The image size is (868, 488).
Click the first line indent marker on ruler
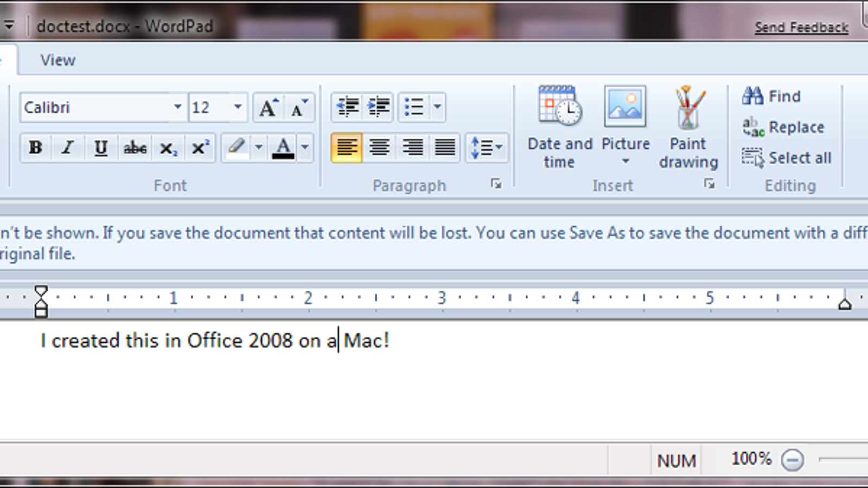(x=41, y=292)
